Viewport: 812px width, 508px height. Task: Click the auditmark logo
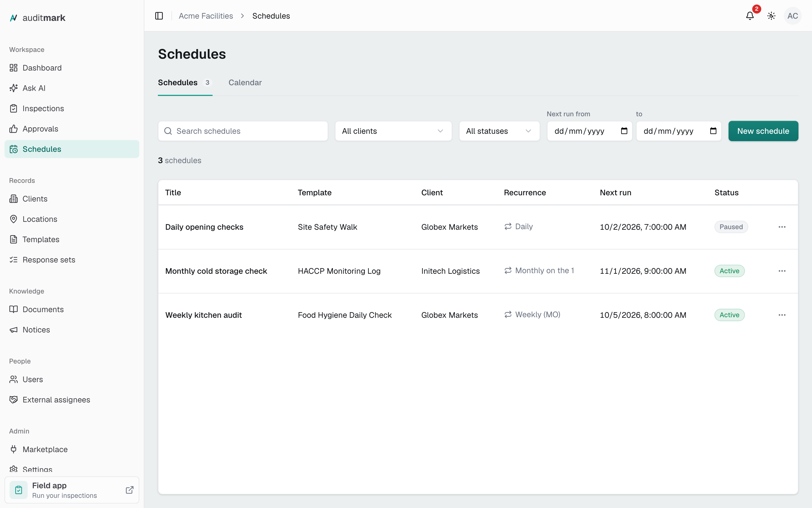tap(37, 18)
